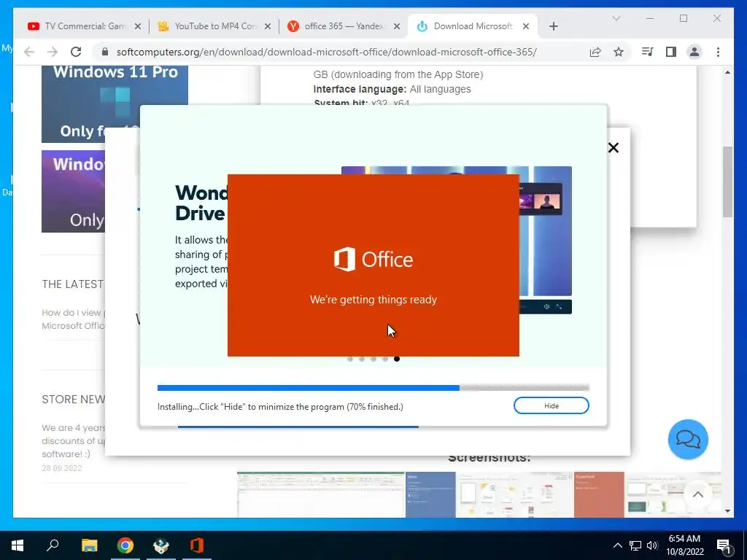
Task: Click the scroll-to-top chevron button
Action: [698, 494]
